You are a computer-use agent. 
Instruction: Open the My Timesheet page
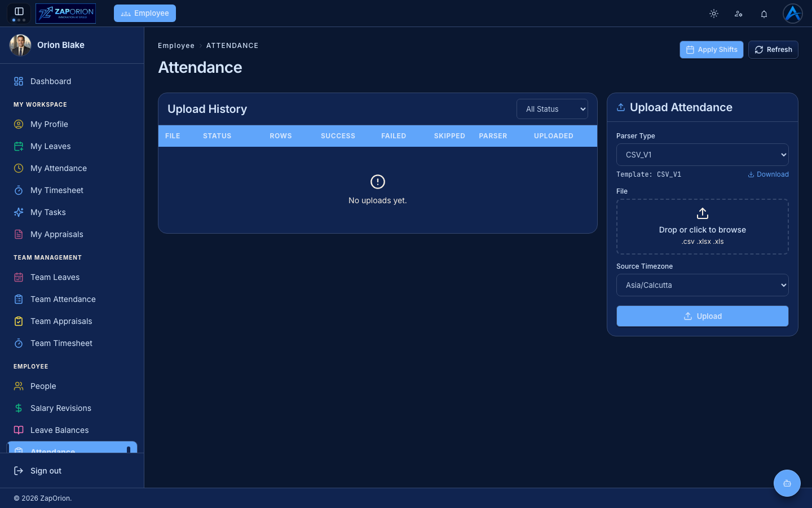[x=72, y=190]
